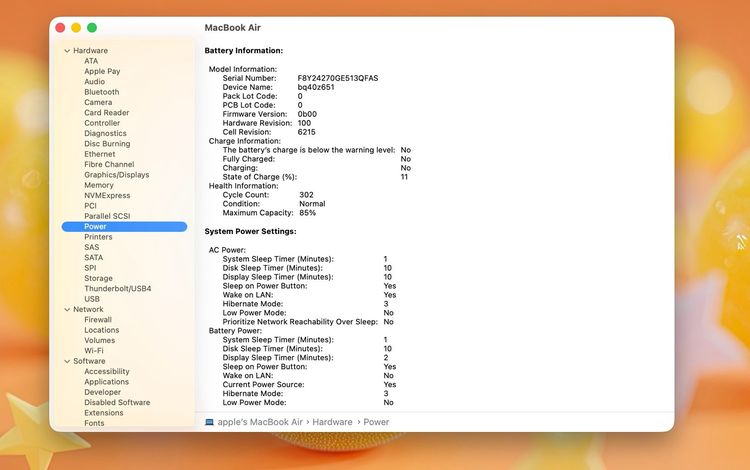Click Hardware in the path bar
This screenshot has width=750, height=470.
332,422
